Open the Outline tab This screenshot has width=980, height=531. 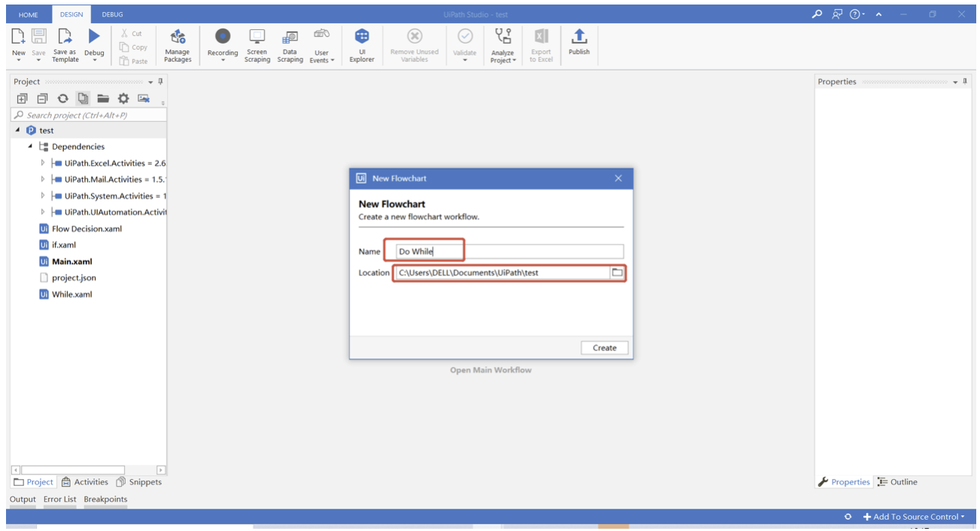coord(897,482)
